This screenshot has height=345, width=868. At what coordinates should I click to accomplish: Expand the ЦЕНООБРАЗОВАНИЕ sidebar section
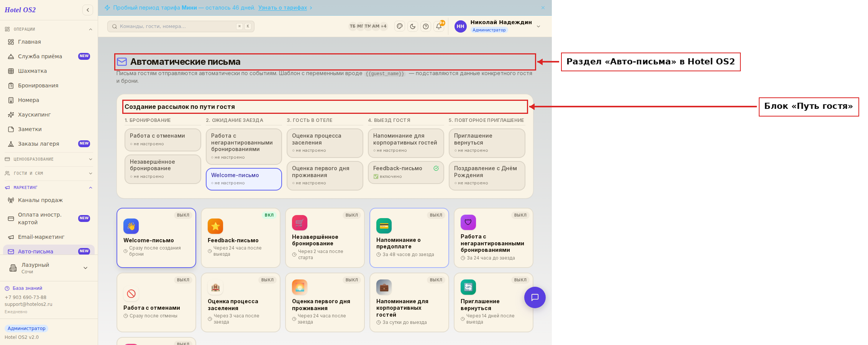coord(49,159)
